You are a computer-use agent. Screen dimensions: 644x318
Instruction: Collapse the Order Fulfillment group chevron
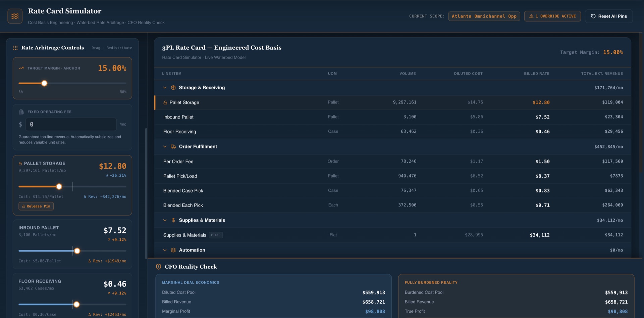[x=165, y=147]
